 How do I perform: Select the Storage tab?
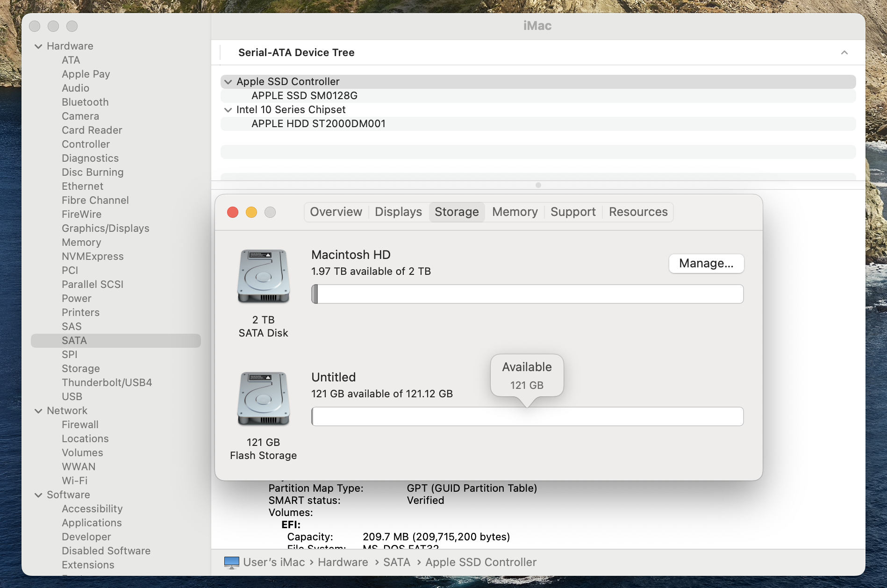point(457,212)
